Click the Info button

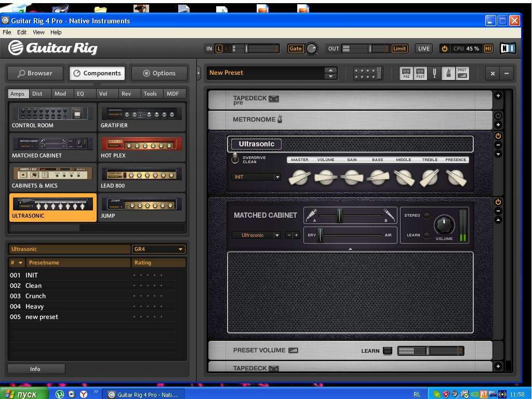[x=35, y=369]
